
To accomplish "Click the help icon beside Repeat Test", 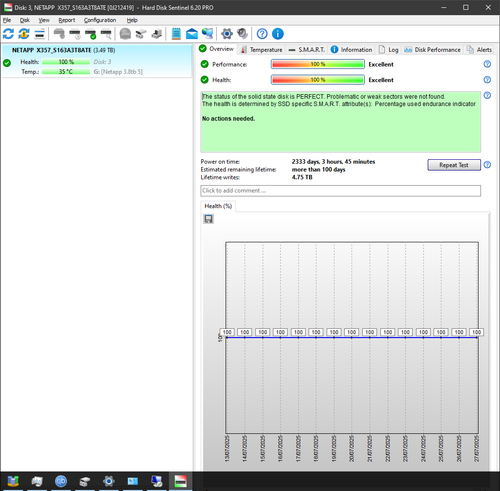I will pyautogui.click(x=487, y=165).
